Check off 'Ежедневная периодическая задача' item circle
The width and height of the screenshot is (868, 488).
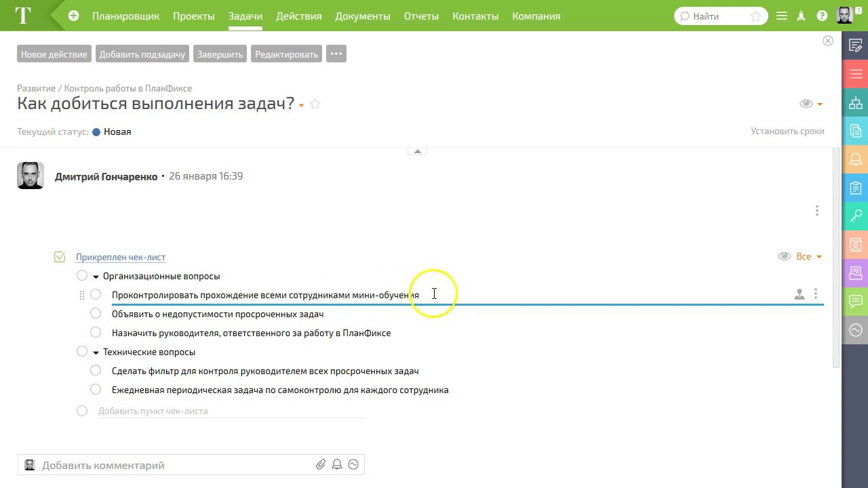[x=96, y=389]
